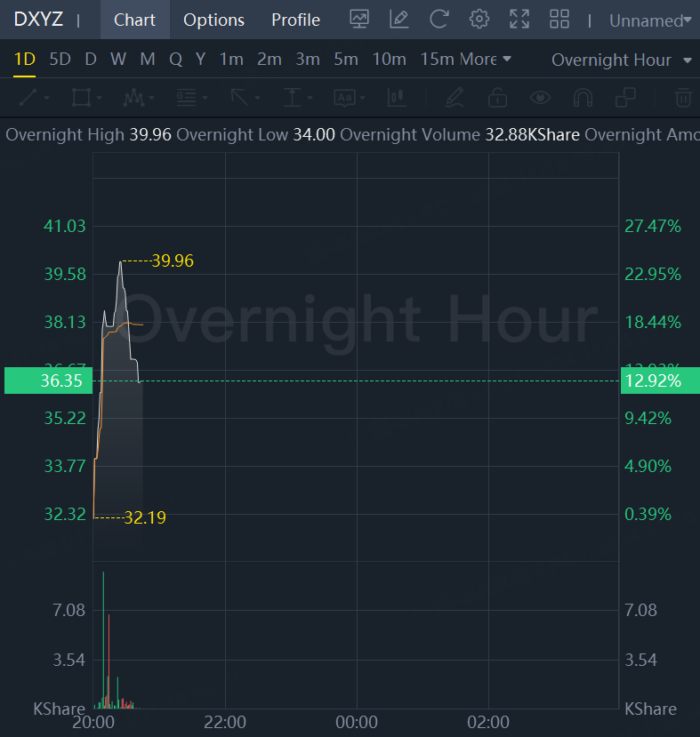Click the 39.96 high price marker
Image resolution: width=700 pixels, height=737 pixels.
[x=173, y=260]
